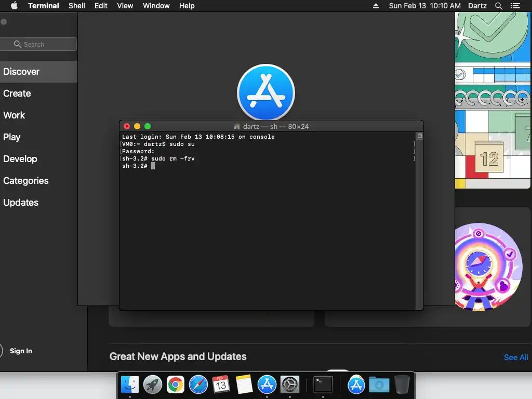Click the Dartz user name in menu bar
This screenshot has height=399, width=532.
coord(477,6)
